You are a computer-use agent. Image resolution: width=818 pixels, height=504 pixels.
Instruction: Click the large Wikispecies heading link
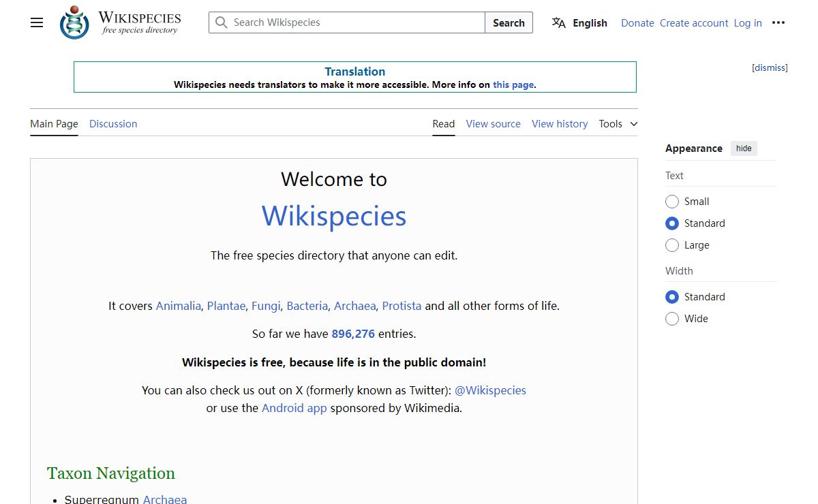pos(334,216)
